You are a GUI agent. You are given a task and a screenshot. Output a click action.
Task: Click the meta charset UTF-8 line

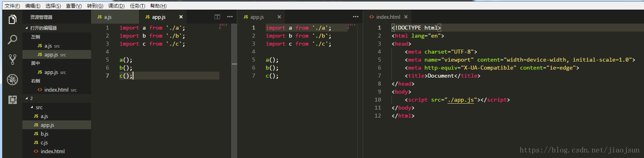click(x=441, y=52)
